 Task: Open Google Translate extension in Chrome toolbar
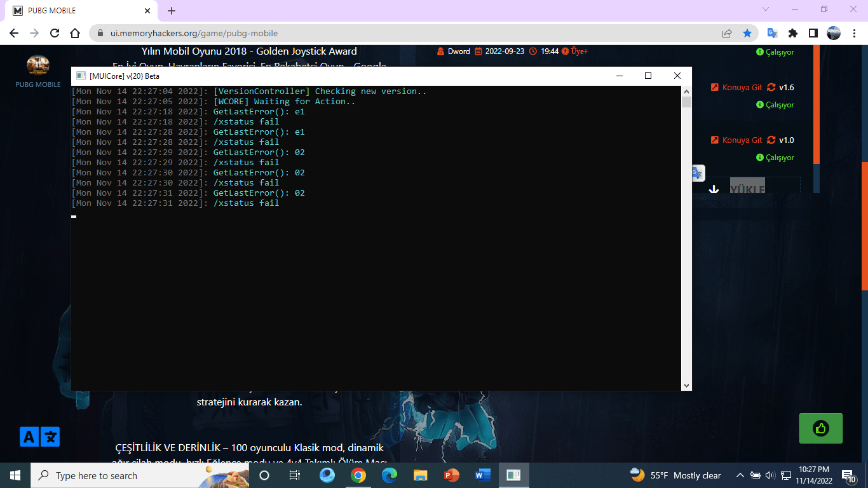point(773,33)
